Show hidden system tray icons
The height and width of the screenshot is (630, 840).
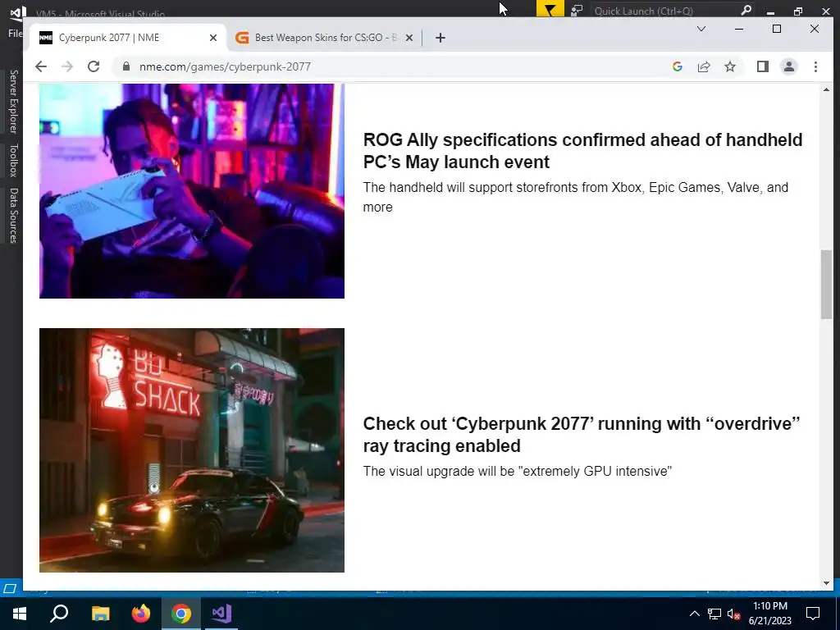[694, 614]
